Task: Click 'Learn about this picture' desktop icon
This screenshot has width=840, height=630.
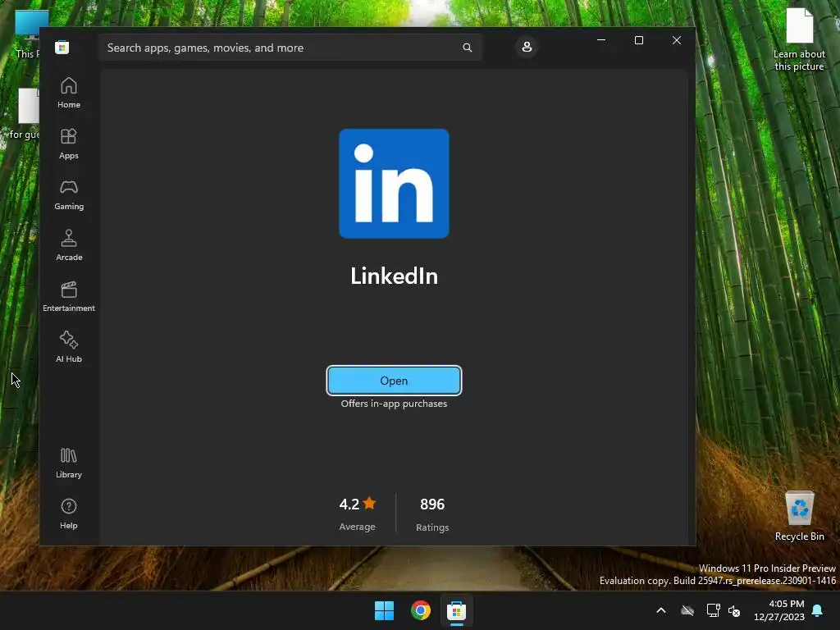Action: coord(799,39)
